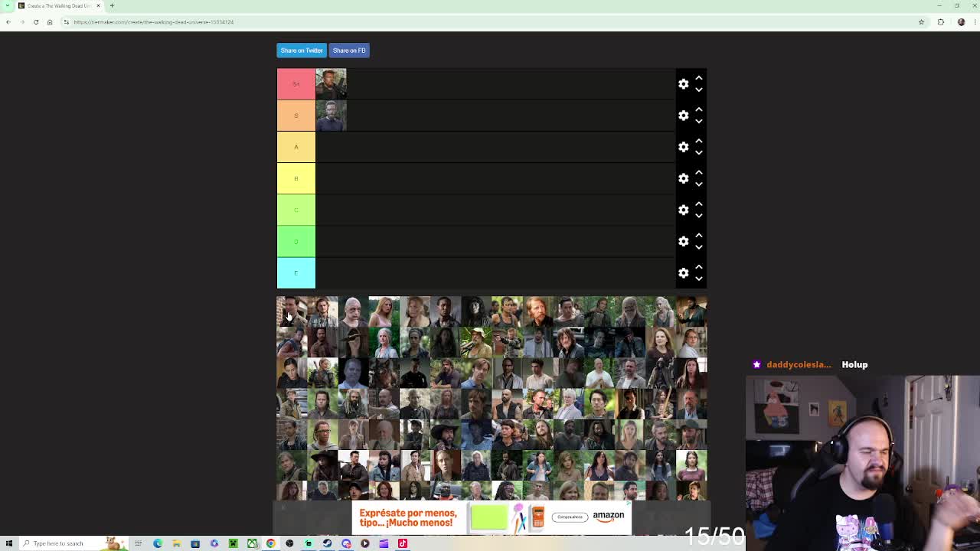Move the C tier row down
The height and width of the screenshot is (551, 980).
point(698,215)
